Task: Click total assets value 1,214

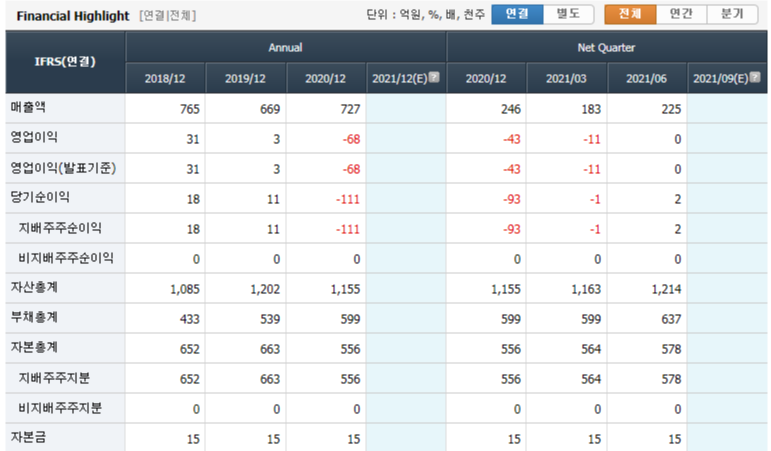Action: coord(666,289)
